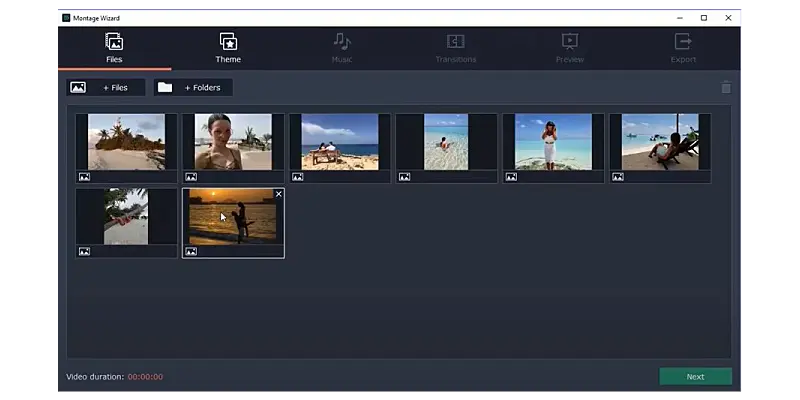Click the trash delete icon
The image size is (800, 400).
point(726,88)
